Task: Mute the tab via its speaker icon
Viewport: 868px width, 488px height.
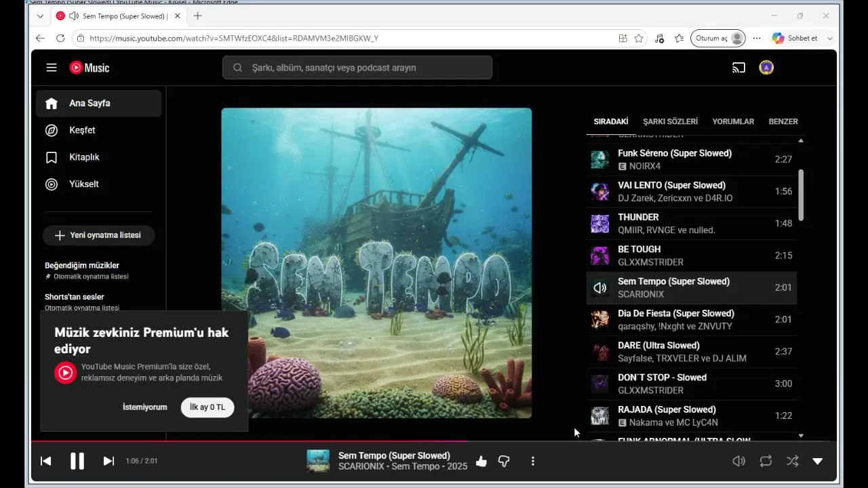Action: [73, 16]
